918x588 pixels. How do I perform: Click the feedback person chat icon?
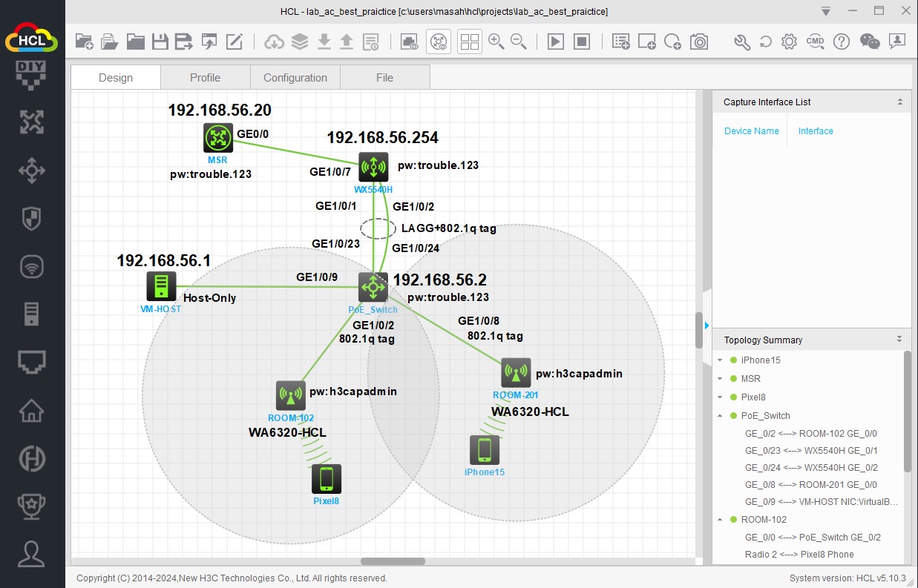click(x=896, y=42)
